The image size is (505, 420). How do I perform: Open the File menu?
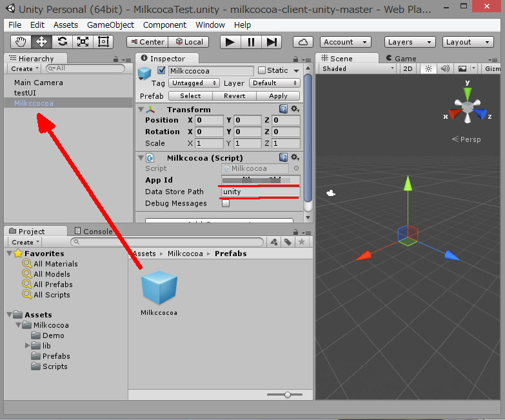(x=15, y=25)
